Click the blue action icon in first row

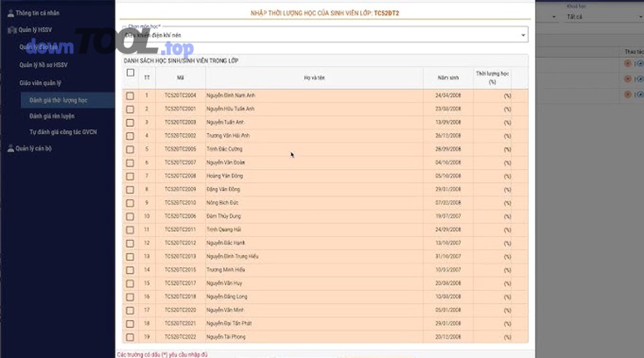click(x=639, y=63)
